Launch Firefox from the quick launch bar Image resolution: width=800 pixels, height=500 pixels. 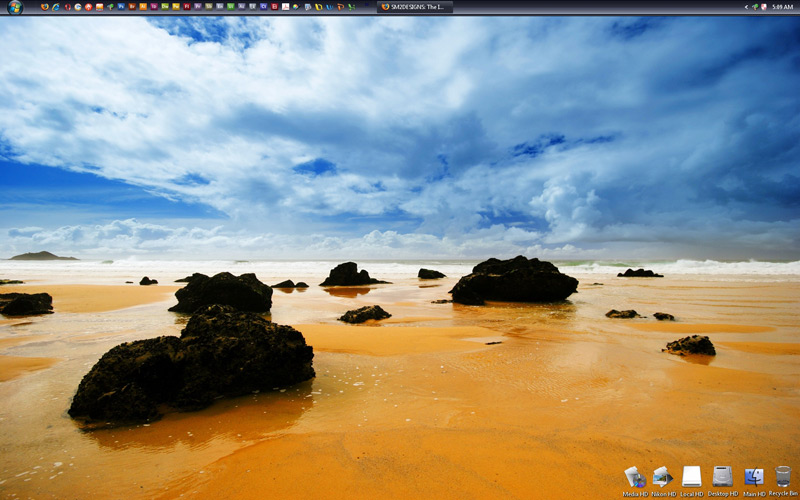(x=45, y=7)
